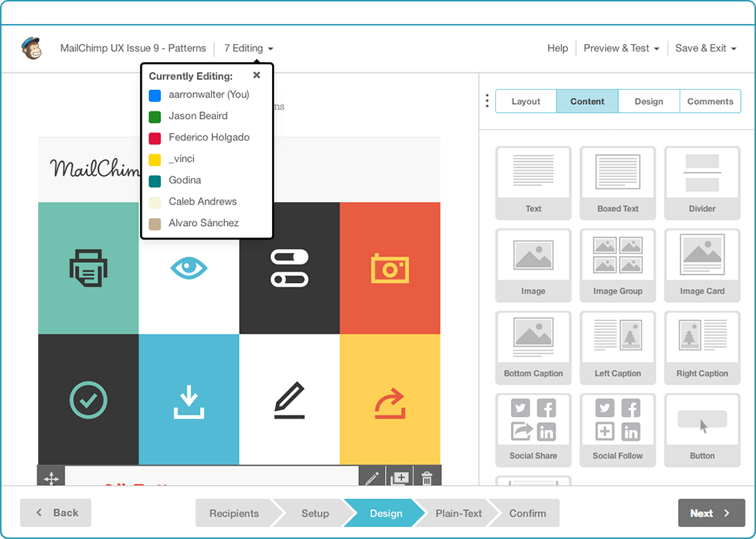
Task: Click the MailChimp monkey logo
Action: click(31, 48)
